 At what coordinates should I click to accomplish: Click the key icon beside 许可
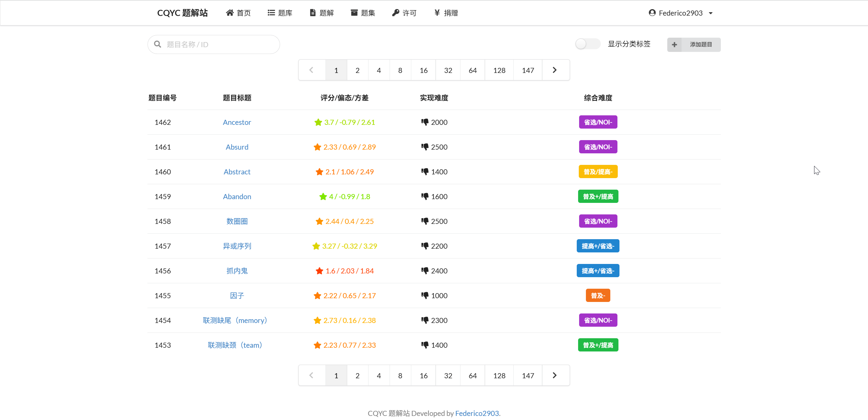tap(395, 13)
